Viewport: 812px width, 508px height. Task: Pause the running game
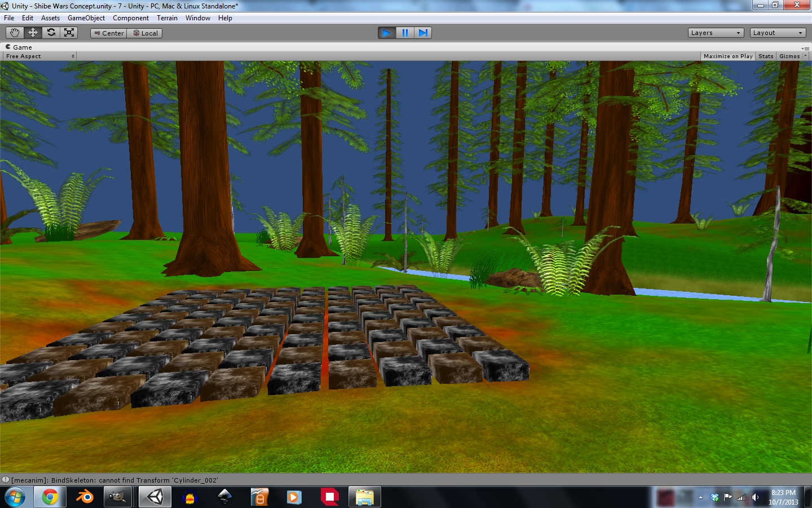[405, 33]
